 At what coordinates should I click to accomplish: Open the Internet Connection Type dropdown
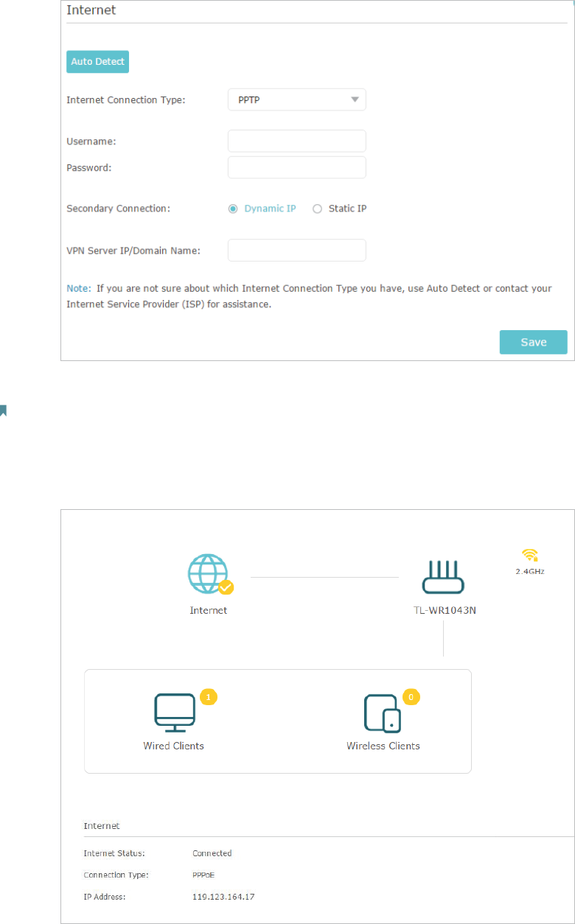pyautogui.click(x=297, y=99)
